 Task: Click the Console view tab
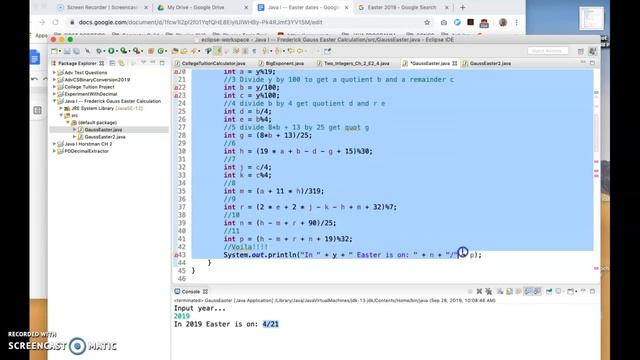(191, 291)
